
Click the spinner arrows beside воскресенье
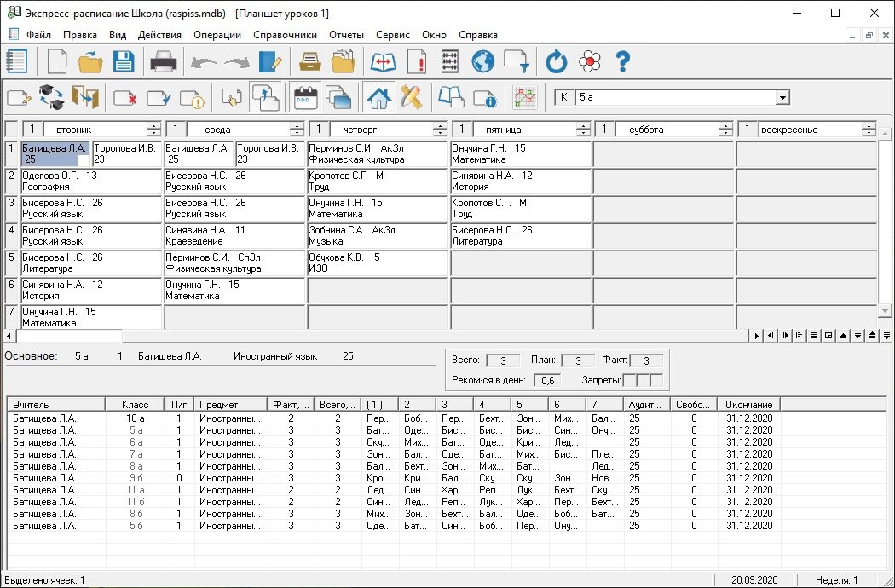pyautogui.click(x=869, y=130)
